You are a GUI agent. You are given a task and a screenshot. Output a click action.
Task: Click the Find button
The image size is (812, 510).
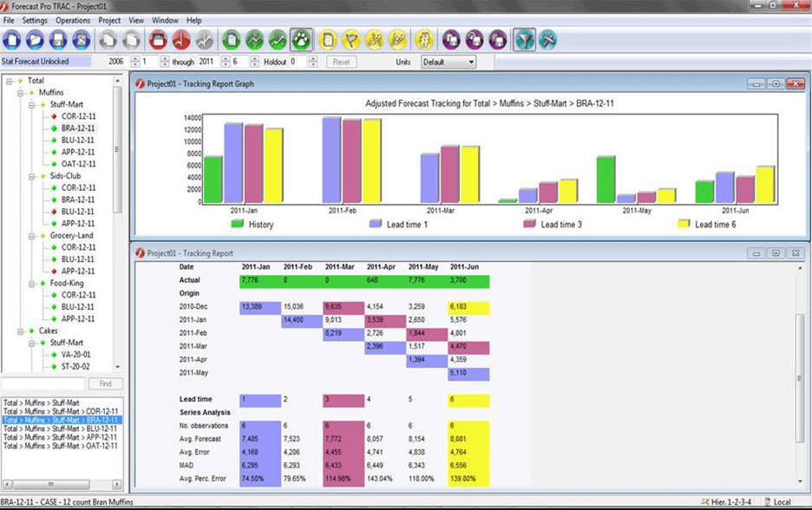105,383
